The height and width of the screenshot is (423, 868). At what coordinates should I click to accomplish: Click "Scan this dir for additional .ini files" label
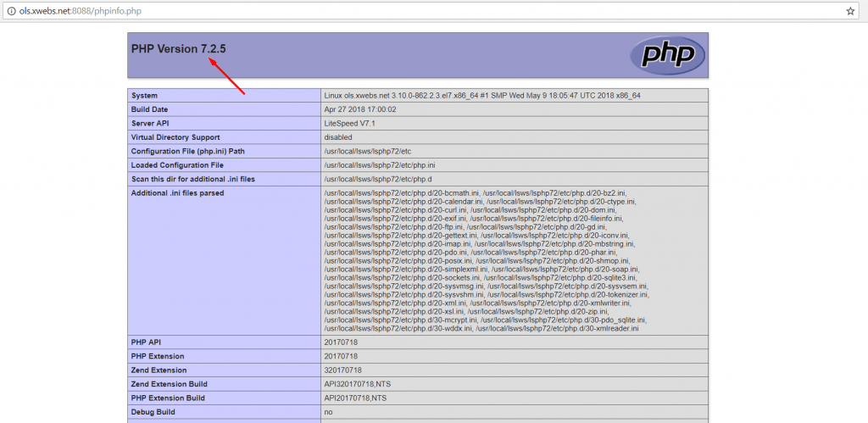tap(192, 179)
